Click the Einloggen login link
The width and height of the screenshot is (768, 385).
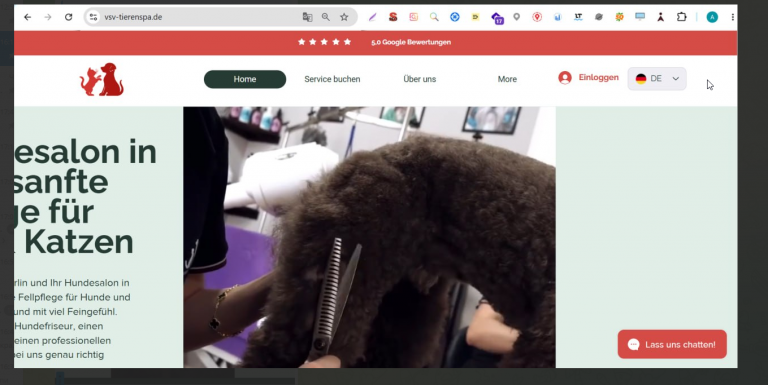[x=599, y=77]
